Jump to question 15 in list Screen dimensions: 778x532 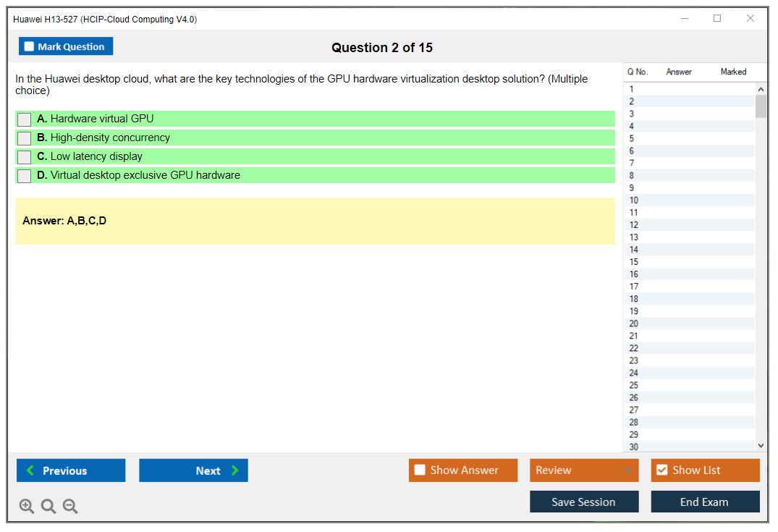634,262
